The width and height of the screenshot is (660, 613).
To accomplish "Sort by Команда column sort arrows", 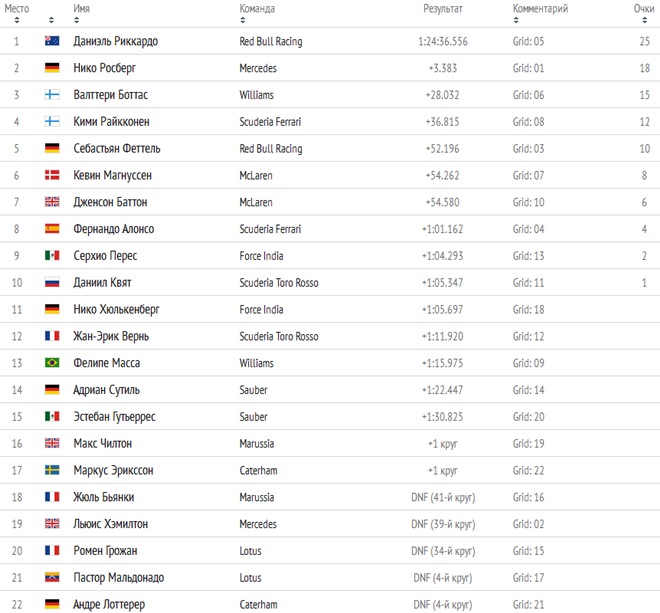I will click(x=242, y=20).
